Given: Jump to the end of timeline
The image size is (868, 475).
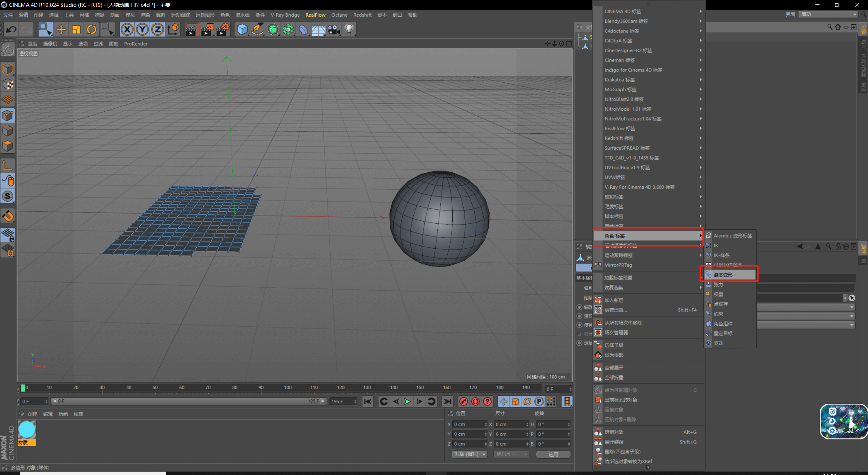Looking at the screenshot, I should (448, 402).
